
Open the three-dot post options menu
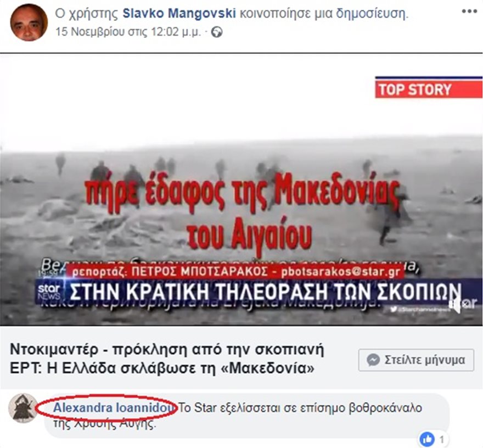(x=469, y=12)
